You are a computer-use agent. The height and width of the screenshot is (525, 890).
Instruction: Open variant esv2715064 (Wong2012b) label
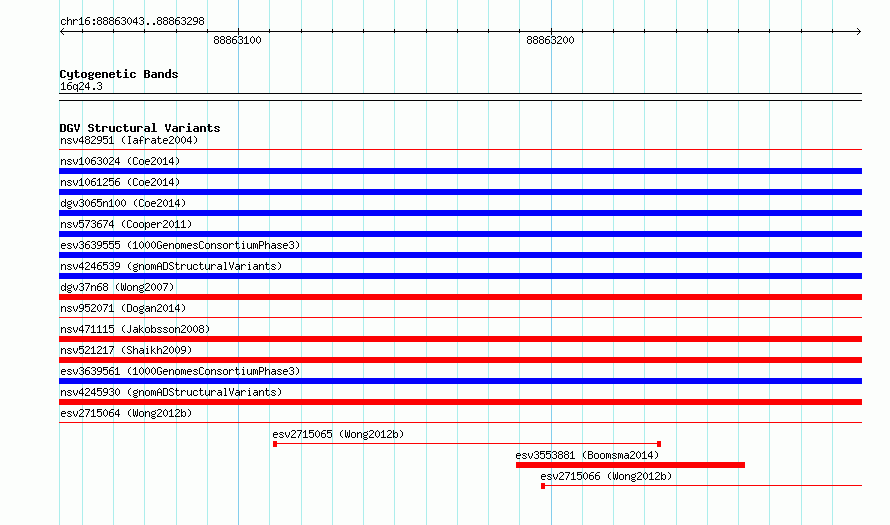click(126, 413)
